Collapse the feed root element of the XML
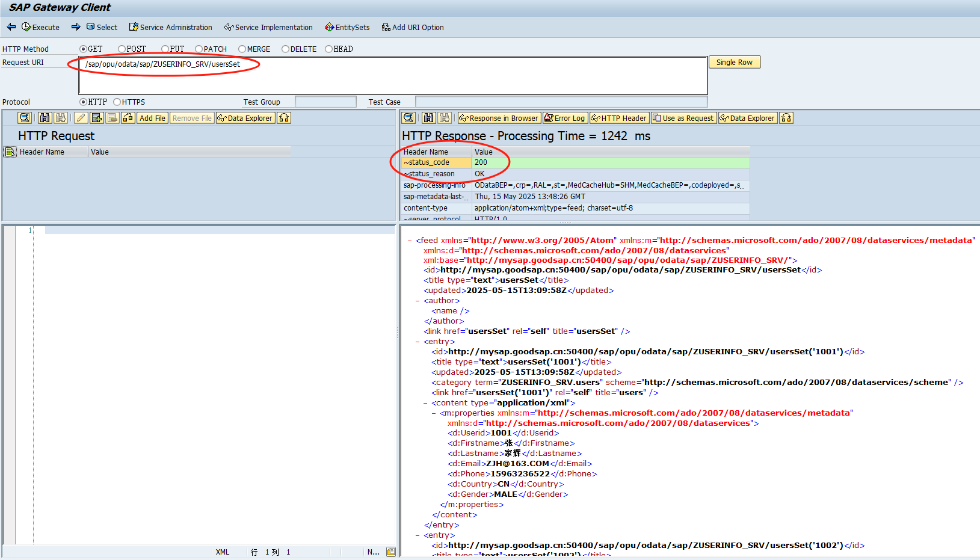Screen dimensions: 980x560 (x=408, y=240)
